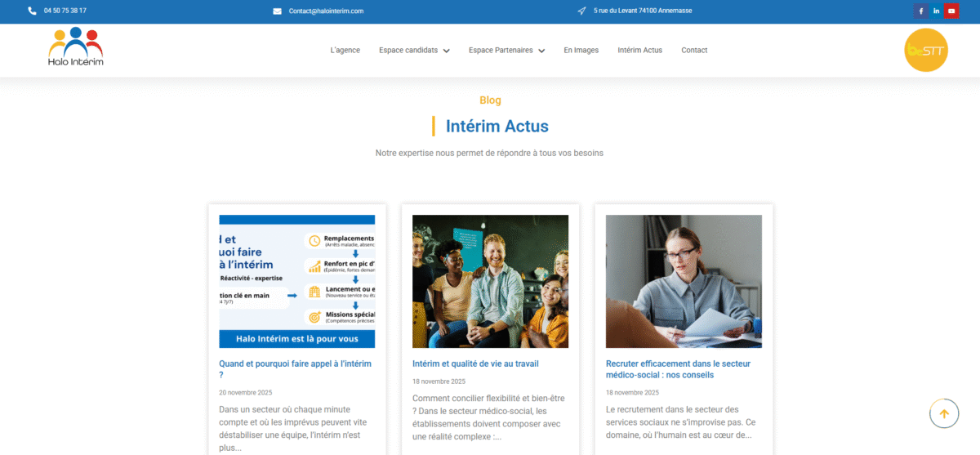Click the beSTT round badge
The height and width of the screenshot is (455, 980).
click(926, 50)
